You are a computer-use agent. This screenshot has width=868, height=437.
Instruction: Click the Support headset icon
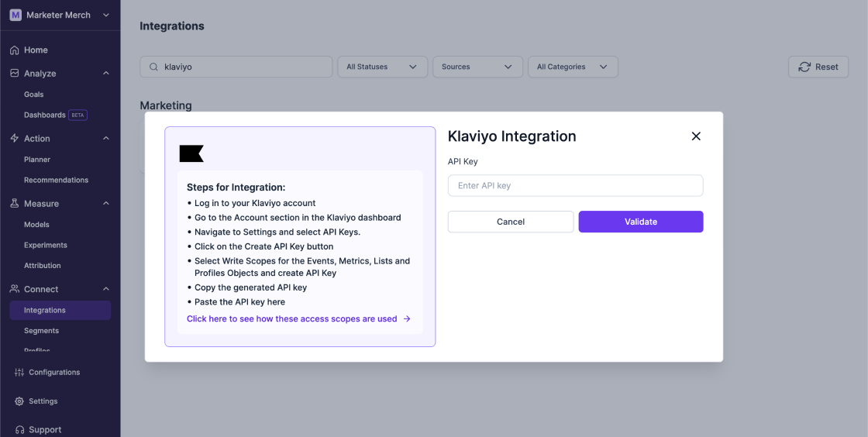pos(19,430)
